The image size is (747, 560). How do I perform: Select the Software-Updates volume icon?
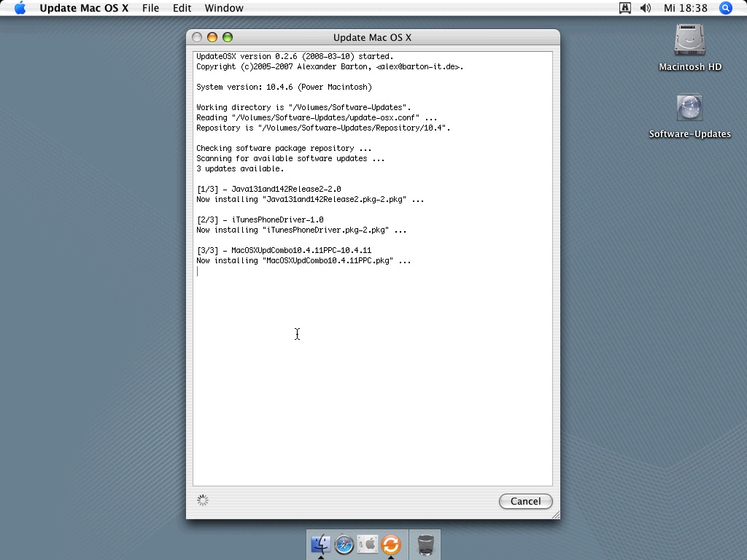[x=690, y=116]
